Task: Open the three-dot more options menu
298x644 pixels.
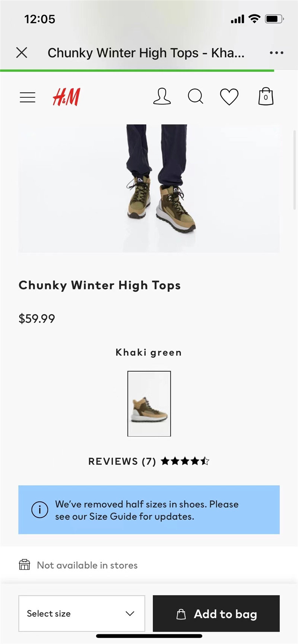Action: click(x=276, y=53)
